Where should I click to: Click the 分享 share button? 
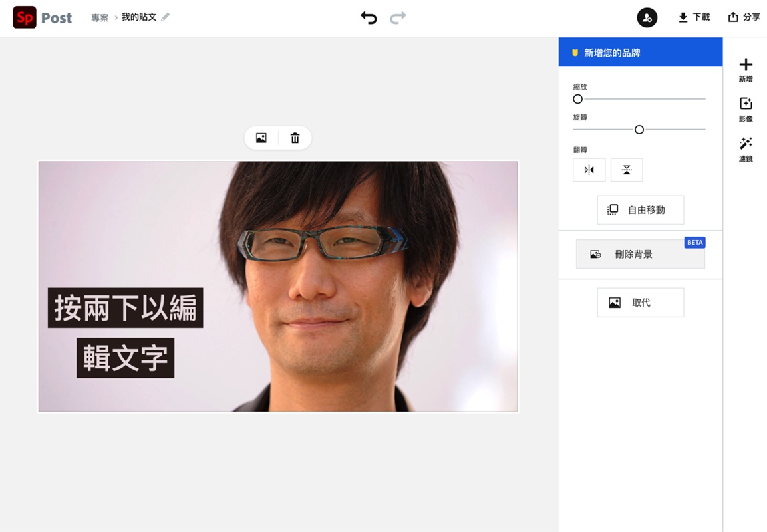[x=744, y=17]
